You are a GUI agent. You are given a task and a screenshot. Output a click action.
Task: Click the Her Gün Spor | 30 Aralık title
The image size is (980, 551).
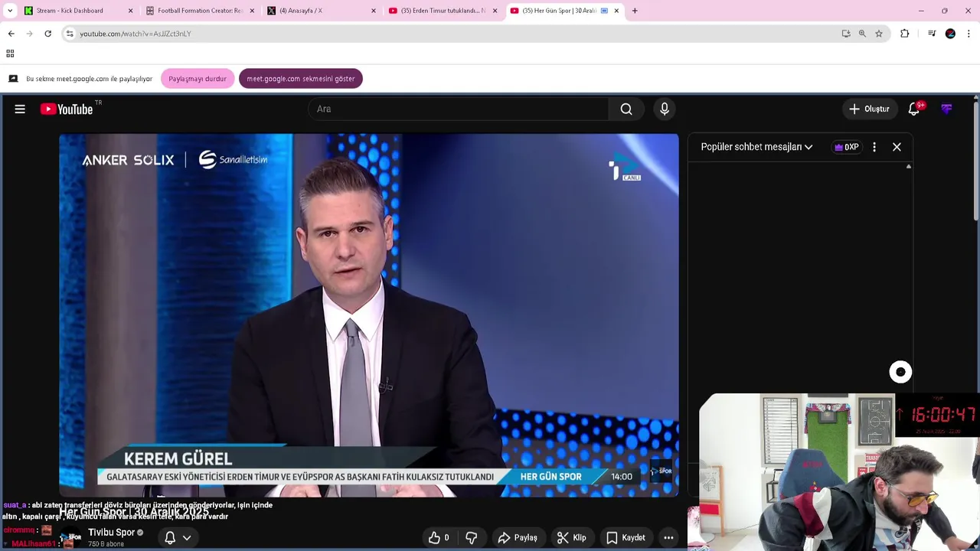(x=134, y=511)
